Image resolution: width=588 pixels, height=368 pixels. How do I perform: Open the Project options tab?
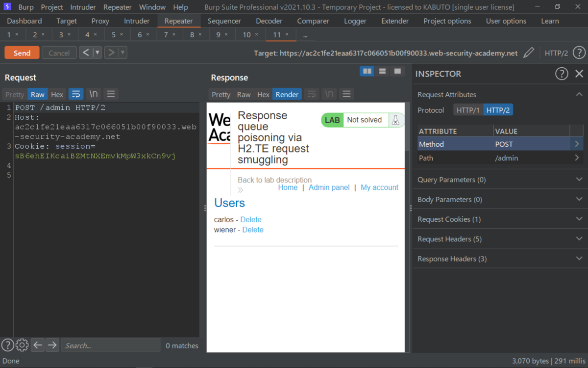pyautogui.click(x=447, y=21)
